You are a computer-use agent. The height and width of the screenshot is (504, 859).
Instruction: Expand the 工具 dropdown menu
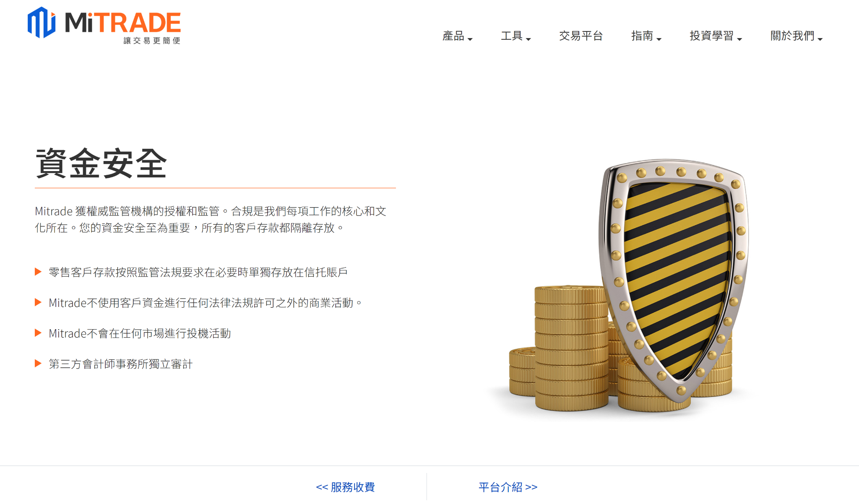tap(516, 36)
